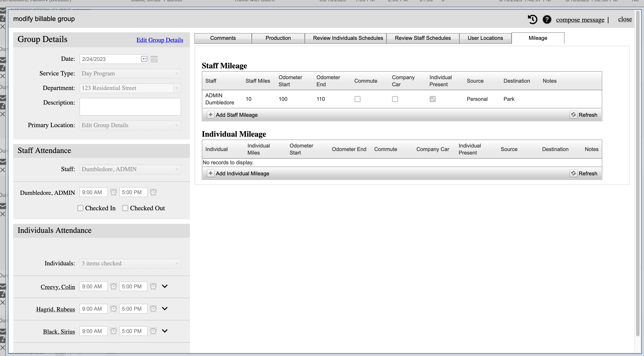This screenshot has height=356, width=644.
Task: Switch to the Comments tab
Action: click(223, 38)
